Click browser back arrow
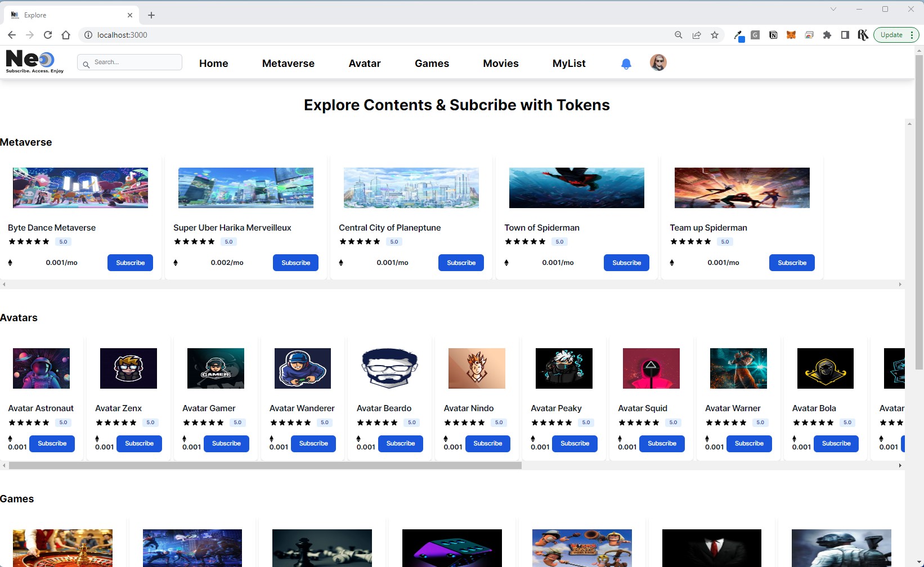Screen dimensions: 924x567 [x=12, y=35]
